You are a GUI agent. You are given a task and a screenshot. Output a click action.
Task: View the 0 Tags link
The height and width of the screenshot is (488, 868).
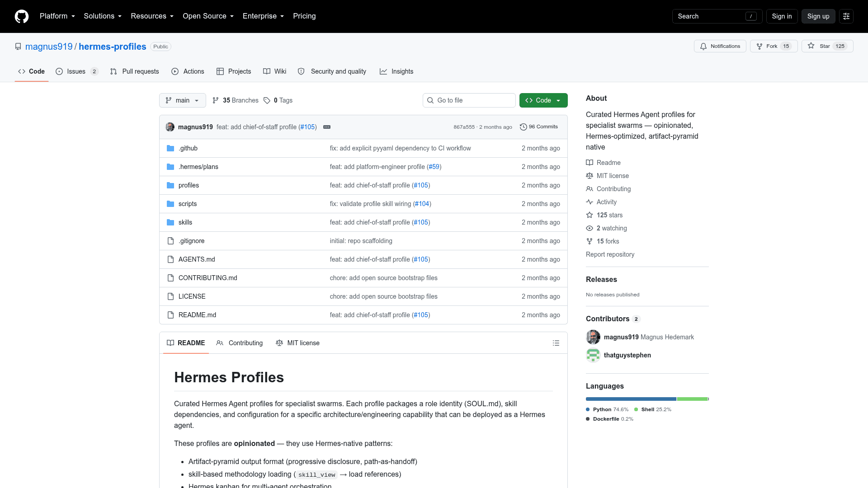point(278,100)
